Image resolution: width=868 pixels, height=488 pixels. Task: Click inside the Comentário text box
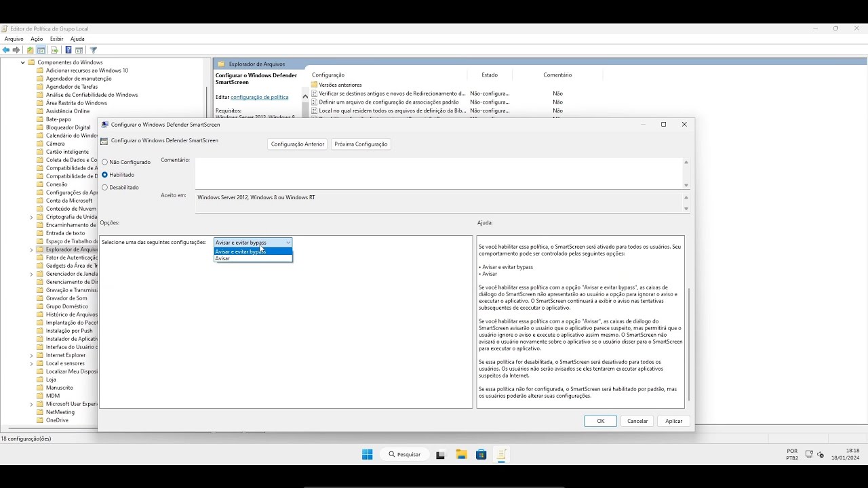click(439, 174)
